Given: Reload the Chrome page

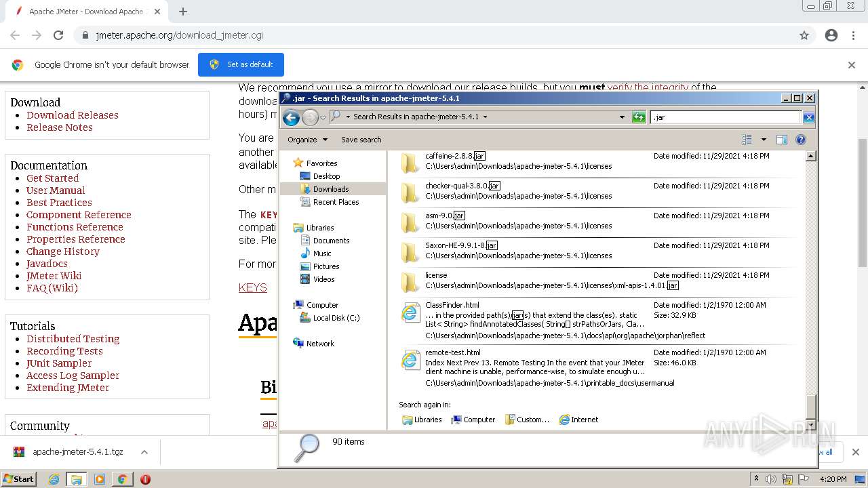Looking at the screenshot, I should point(58,35).
